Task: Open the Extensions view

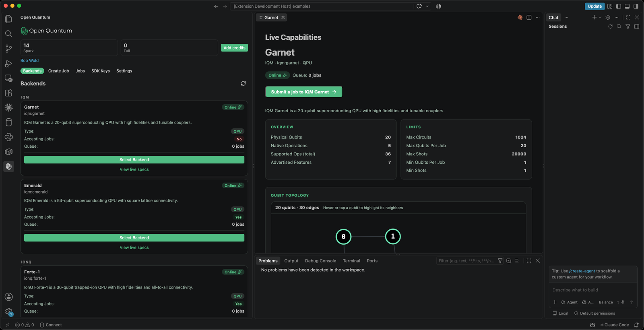Action: click(8, 93)
